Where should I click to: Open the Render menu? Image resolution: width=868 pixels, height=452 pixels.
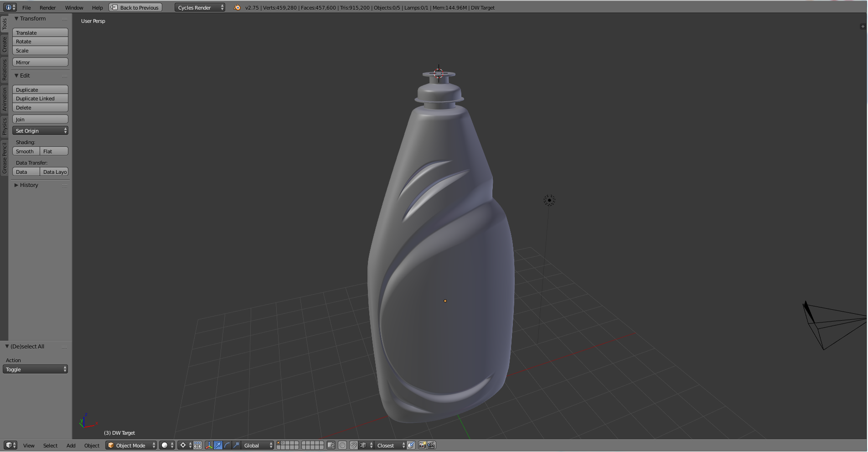coord(47,8)
